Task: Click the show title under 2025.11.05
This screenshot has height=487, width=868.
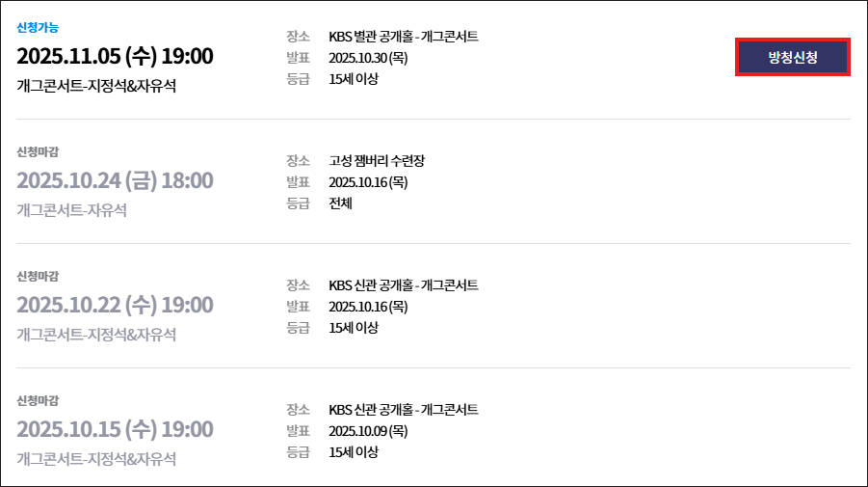Action: [96, 86]
